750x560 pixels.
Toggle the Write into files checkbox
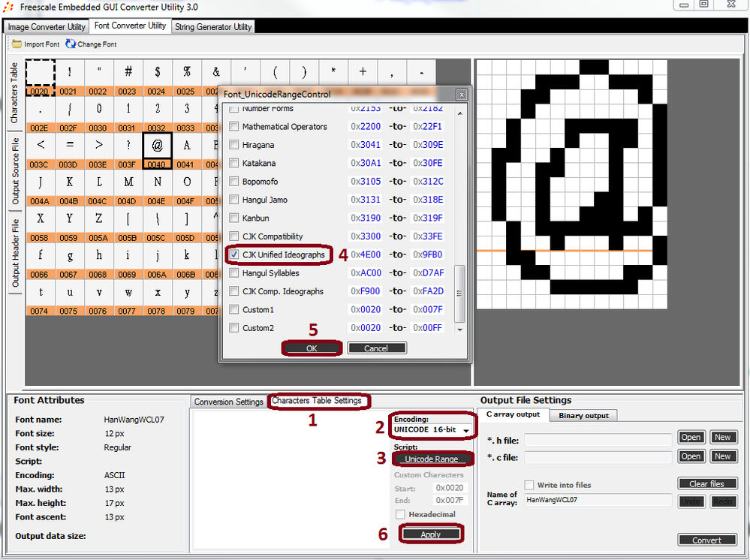[x=529, y=485]
